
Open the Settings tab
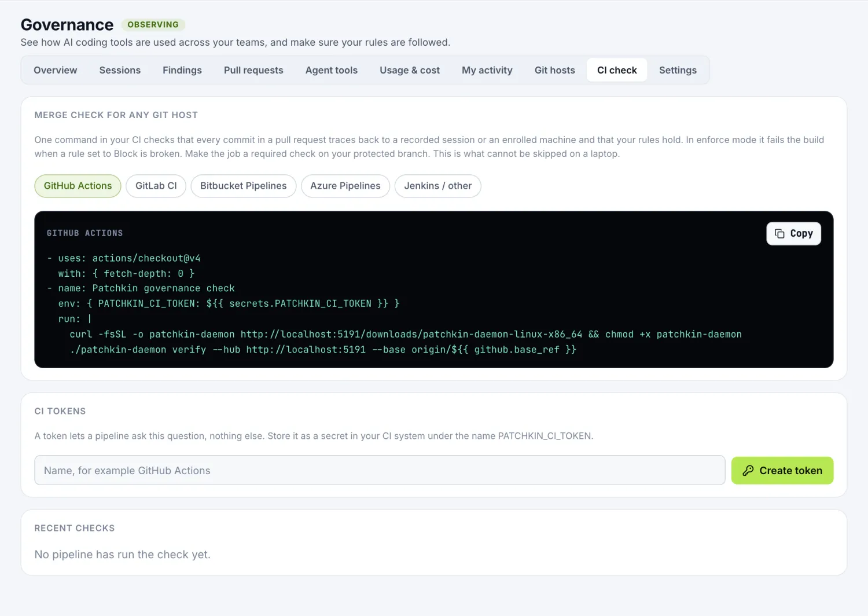click(678, 70)
